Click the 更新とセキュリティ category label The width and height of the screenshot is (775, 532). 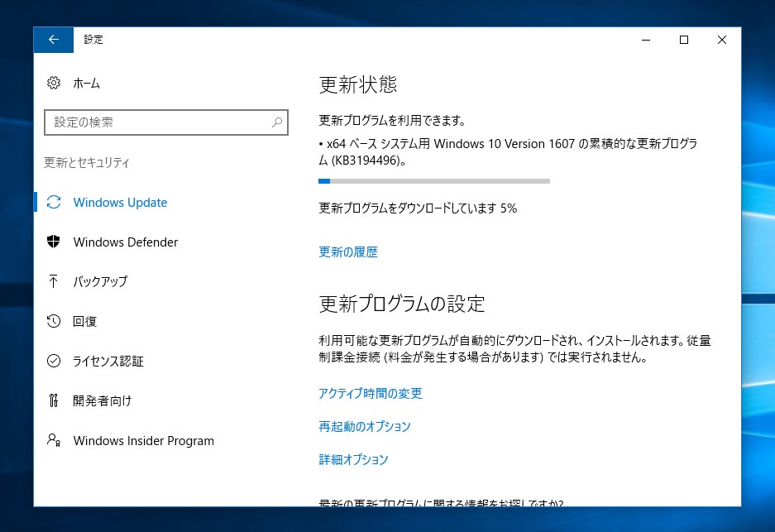click(87, 162)
